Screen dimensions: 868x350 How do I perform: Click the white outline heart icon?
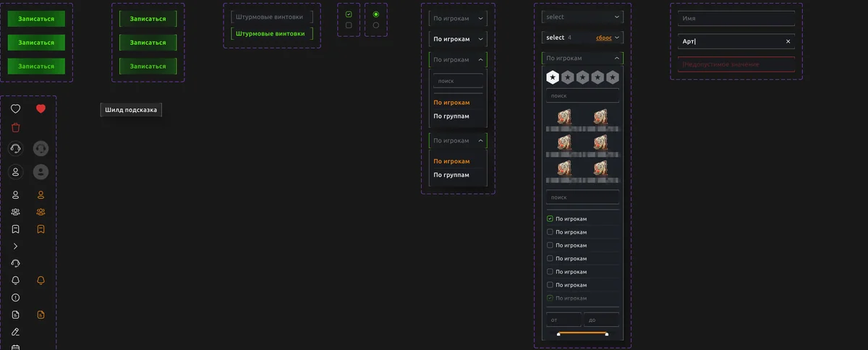pos(16,109)
